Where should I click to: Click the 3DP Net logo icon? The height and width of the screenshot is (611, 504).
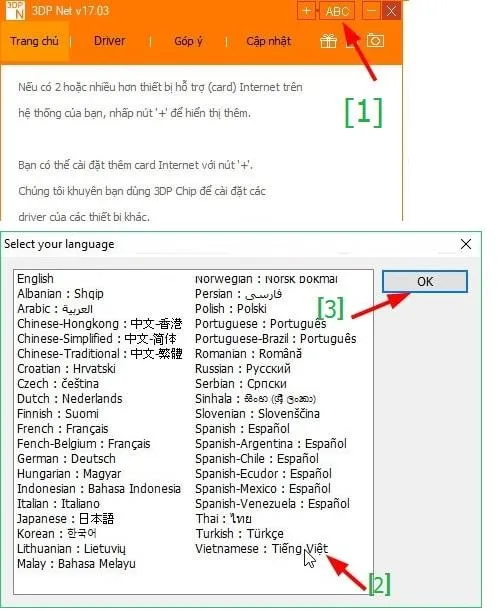point(15,11)
